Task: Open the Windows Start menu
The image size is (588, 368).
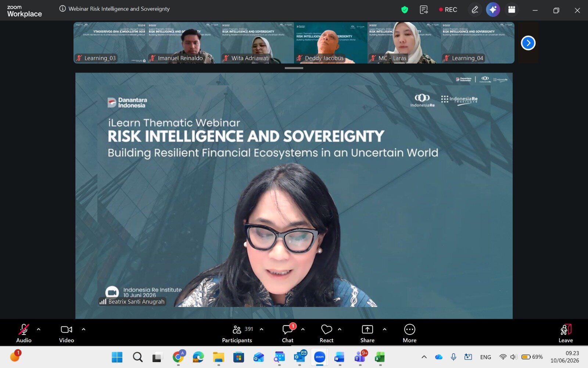Action: tap(117, 357)
